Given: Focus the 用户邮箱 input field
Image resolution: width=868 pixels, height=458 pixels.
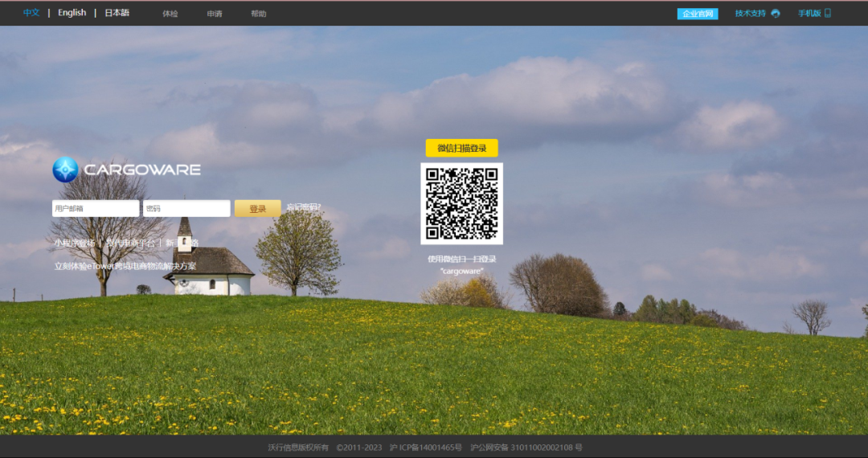Looking at the screenshot, I should (x=96, y=209).
